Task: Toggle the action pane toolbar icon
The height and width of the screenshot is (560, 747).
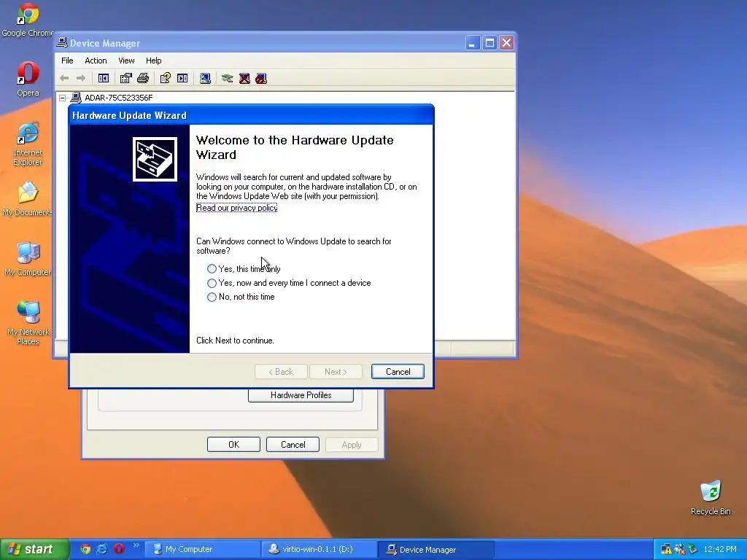Action: (x=182, y=78)
